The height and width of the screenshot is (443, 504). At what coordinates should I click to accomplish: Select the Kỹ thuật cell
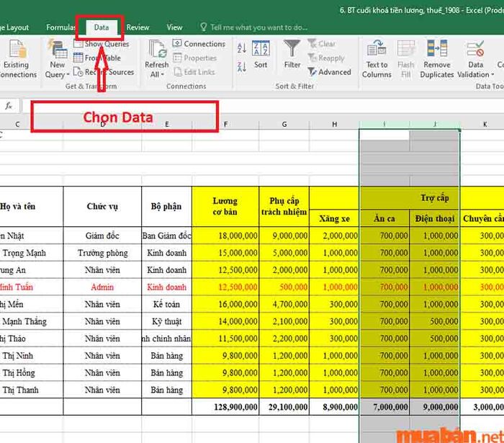coord(166,321)
